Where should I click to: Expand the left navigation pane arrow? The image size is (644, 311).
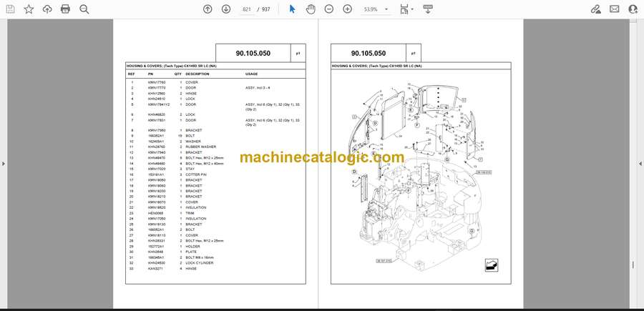(x=4, y=164)
